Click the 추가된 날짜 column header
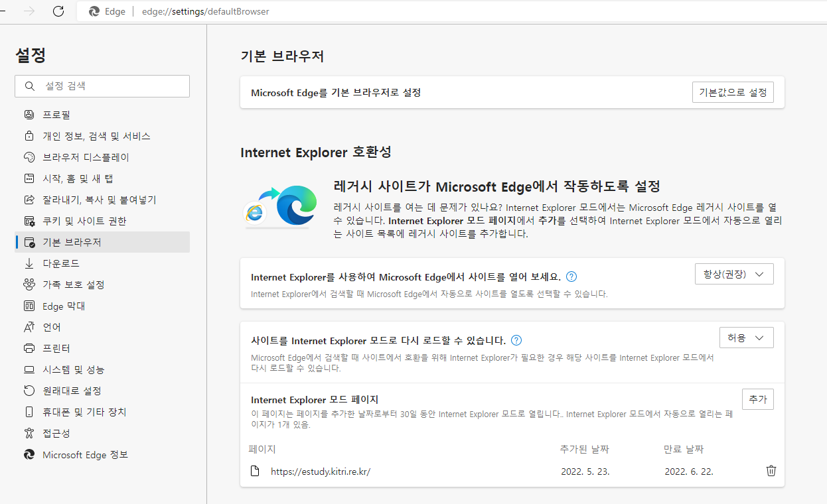 click(585, 449)
